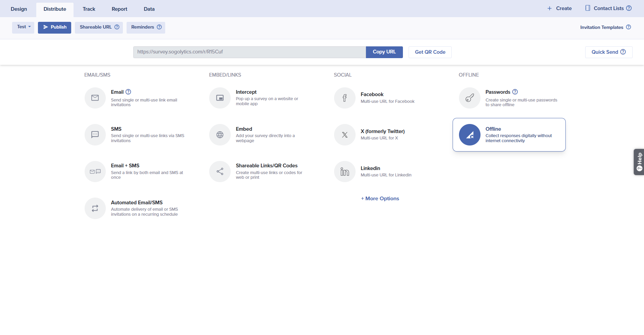Viewport: 644px width, 335px height.
Task: Select the SMS speech bubble icon
Action: pos(95,135)
